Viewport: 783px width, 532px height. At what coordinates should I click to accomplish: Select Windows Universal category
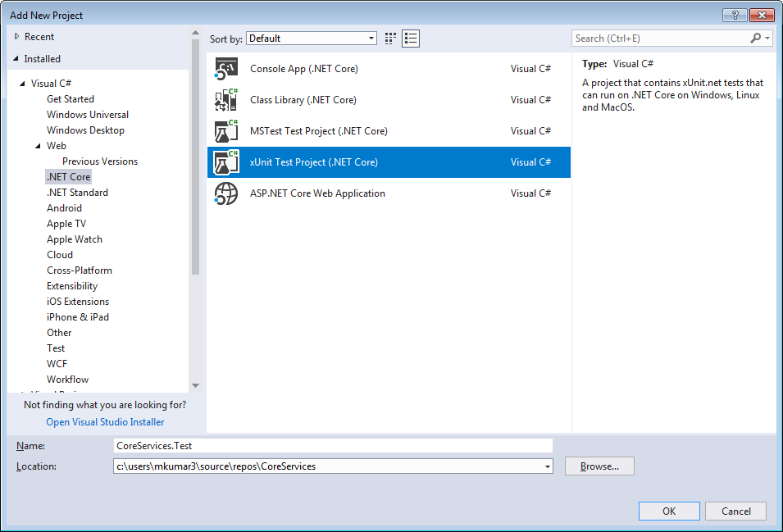[x=88, y=114]
